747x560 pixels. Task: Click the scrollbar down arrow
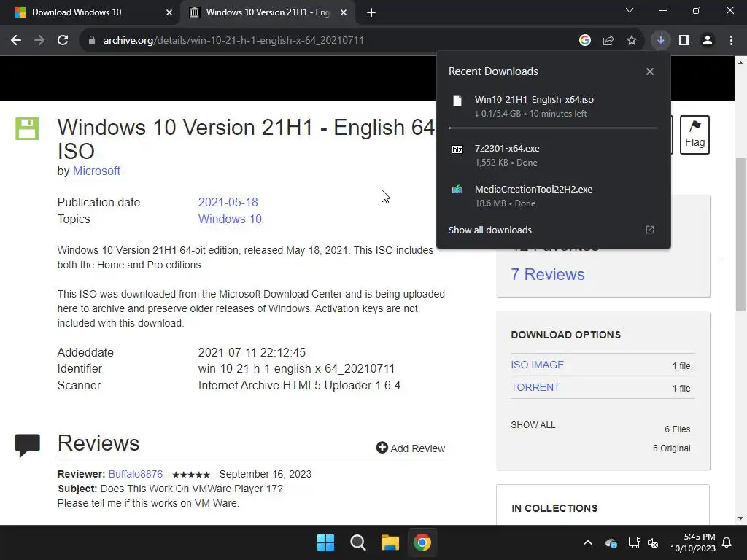click(740, 518)
